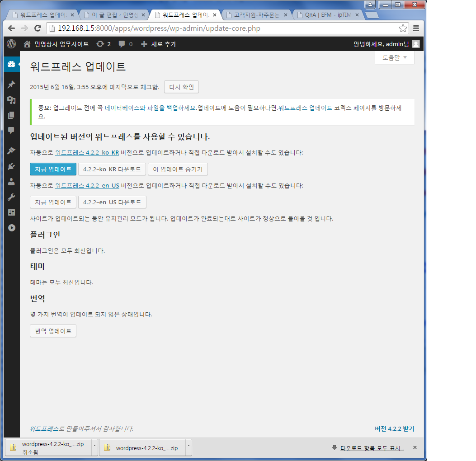Open the Chrome user profile button

[x=370, y=5]
